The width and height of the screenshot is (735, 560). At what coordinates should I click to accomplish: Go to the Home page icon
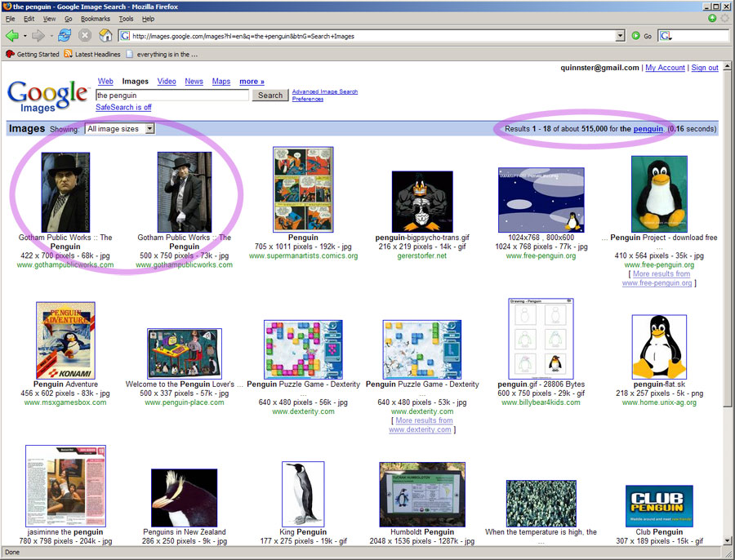[x=106, y=35]
